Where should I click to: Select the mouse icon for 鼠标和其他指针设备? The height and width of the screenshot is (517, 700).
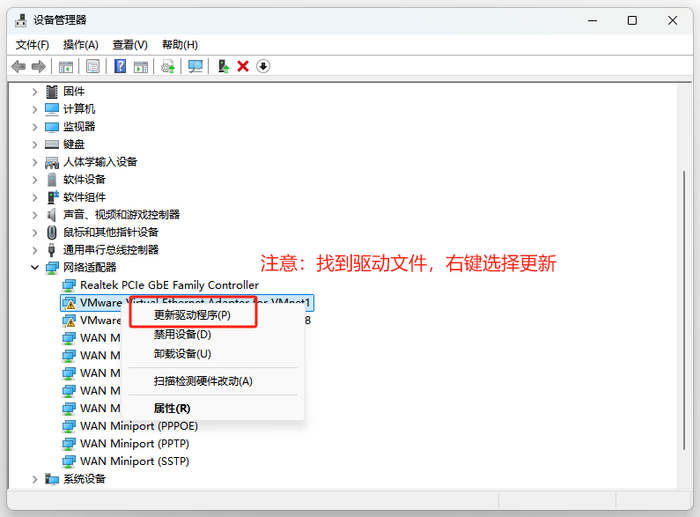(52, 232)
